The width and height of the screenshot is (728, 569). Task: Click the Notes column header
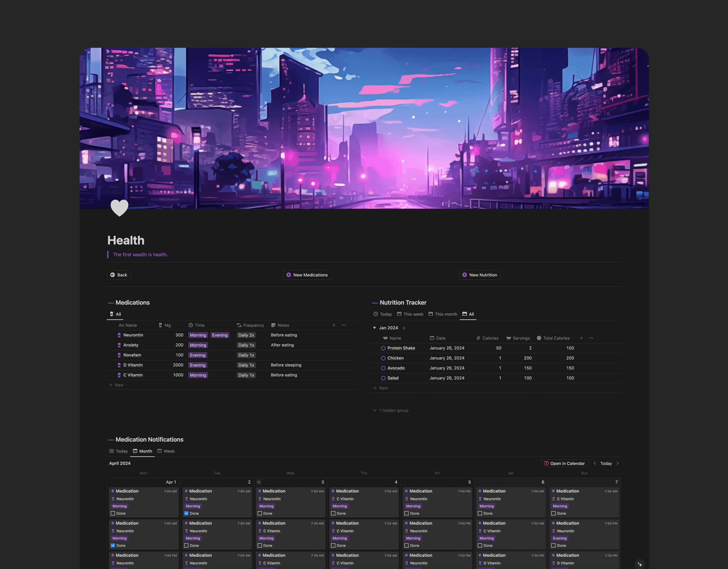click(280, 325)
